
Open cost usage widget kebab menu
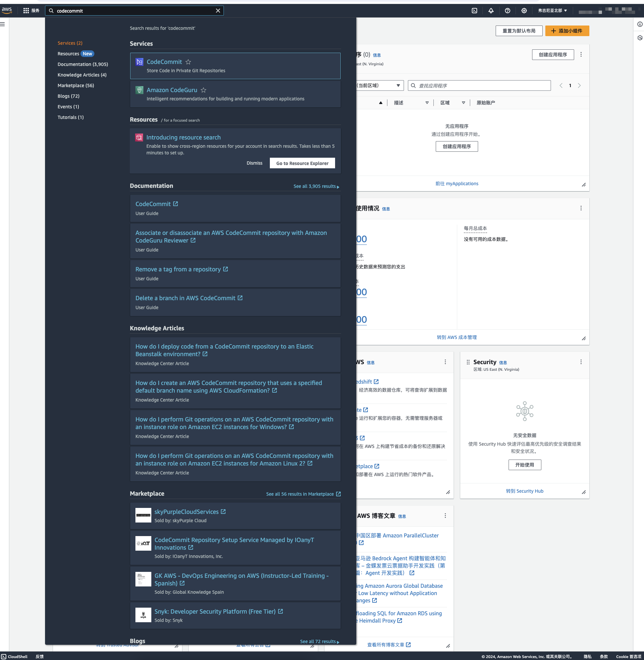point(580,208)
